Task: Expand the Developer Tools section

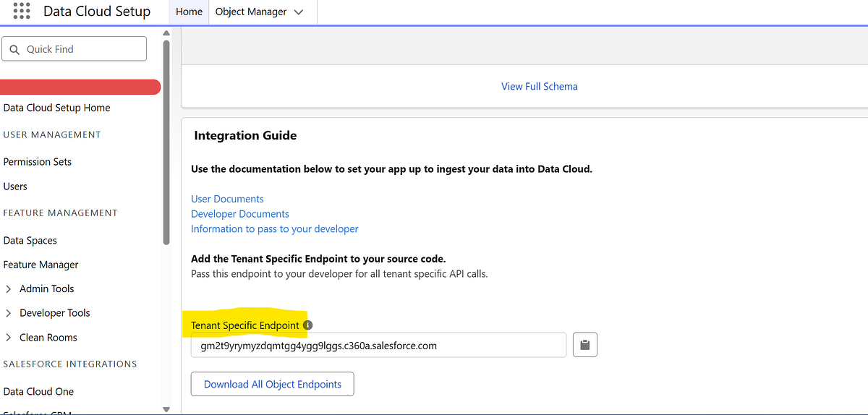Action: pos(9,313)
